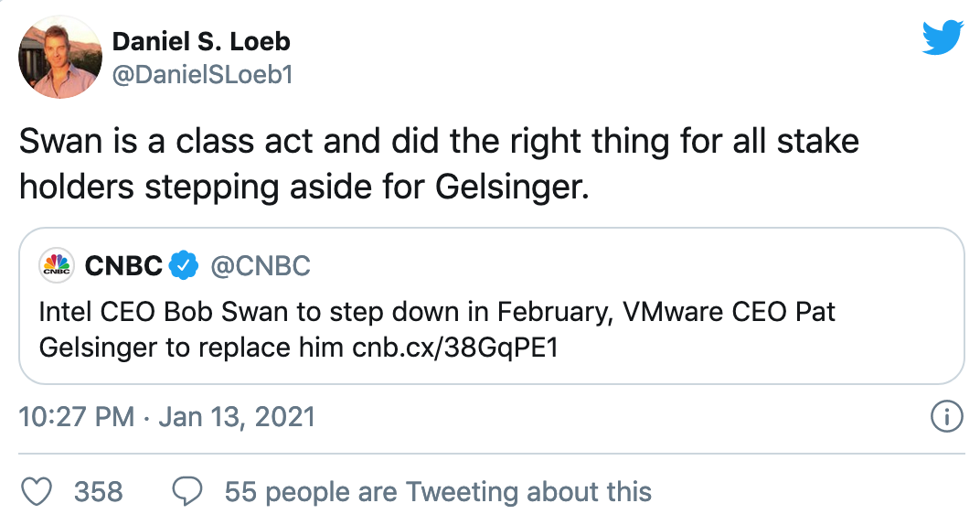Viewport: 980px width, 514px height.
Task: Click the 10:27 PM timestamp
Action: [77, 418]
